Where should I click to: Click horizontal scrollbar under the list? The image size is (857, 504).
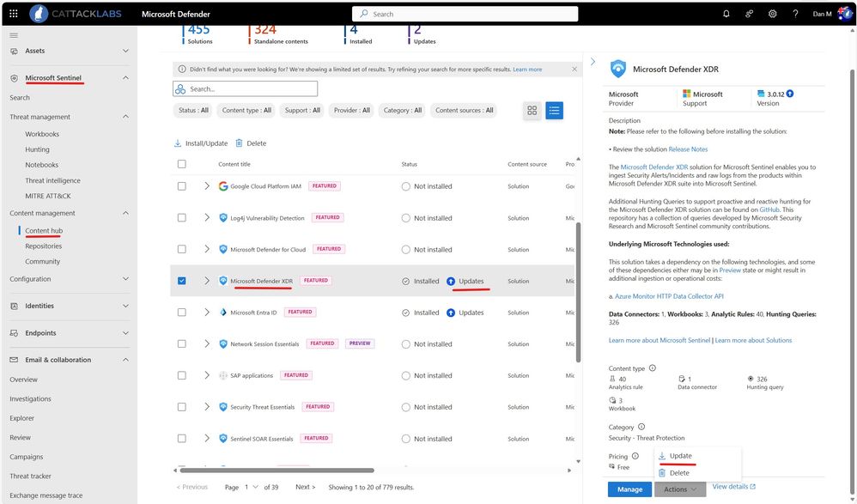click(277, 471)
